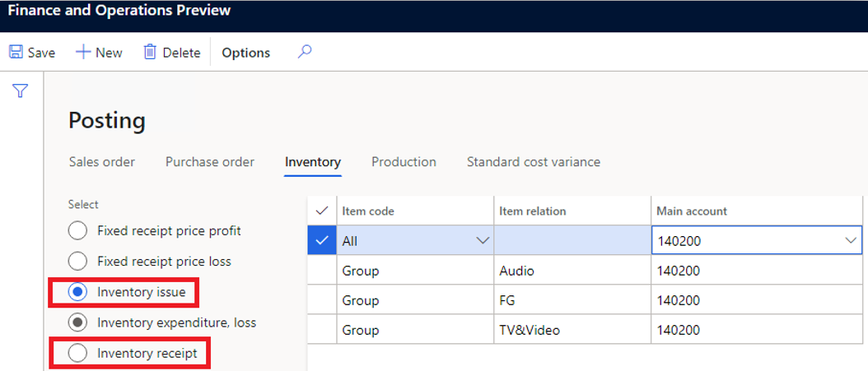Screen dimensions: 868x371
Task: Select Inventory expenditure, loss radio button
Action: tap(77, 322)
